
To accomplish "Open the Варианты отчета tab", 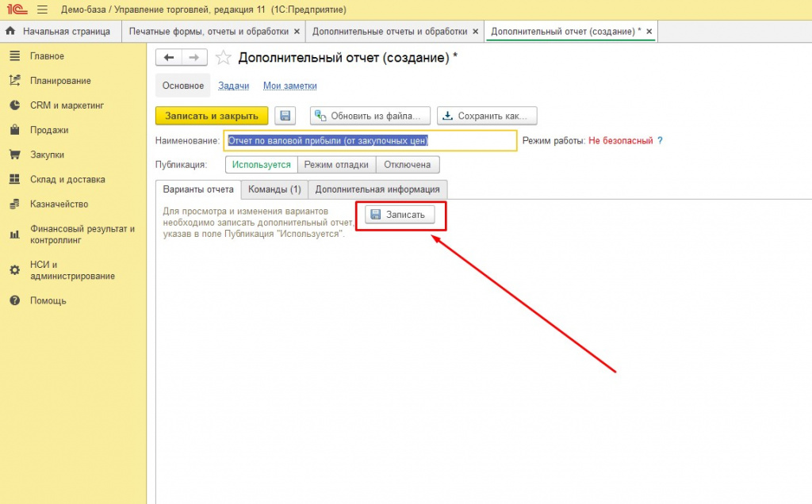I will click(198, 189).
